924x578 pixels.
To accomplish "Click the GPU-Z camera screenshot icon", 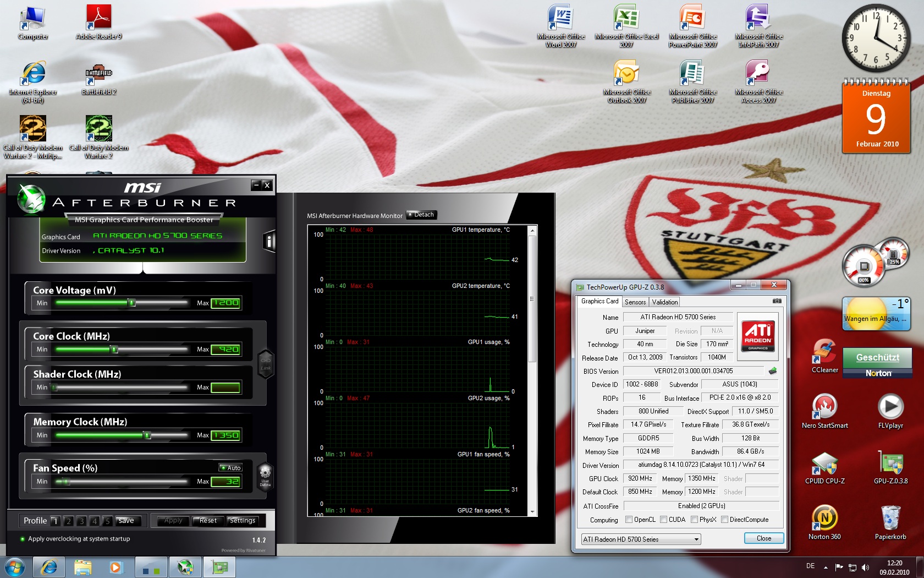I will [777, 301].
